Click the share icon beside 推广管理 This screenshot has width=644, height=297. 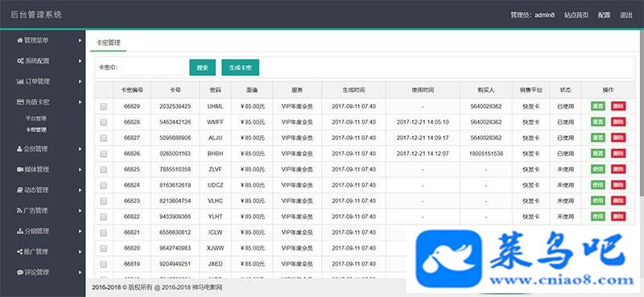(x=19, y=251)
